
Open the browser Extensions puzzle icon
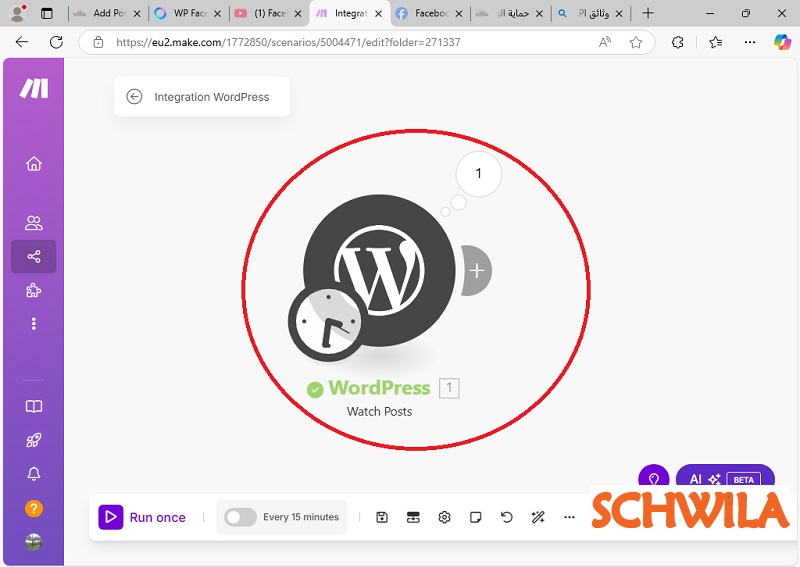point(678,42)
